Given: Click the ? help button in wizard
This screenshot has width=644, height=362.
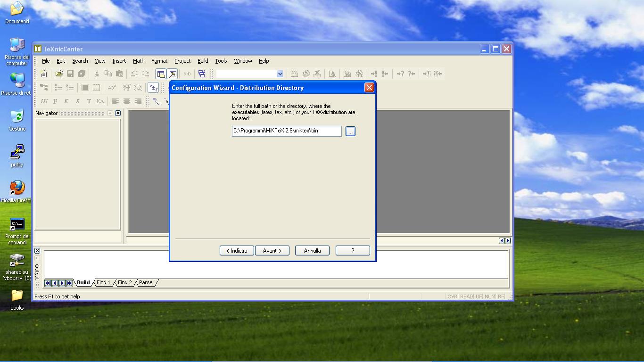Looking at the screenshot, I should (x=353, y=251).
